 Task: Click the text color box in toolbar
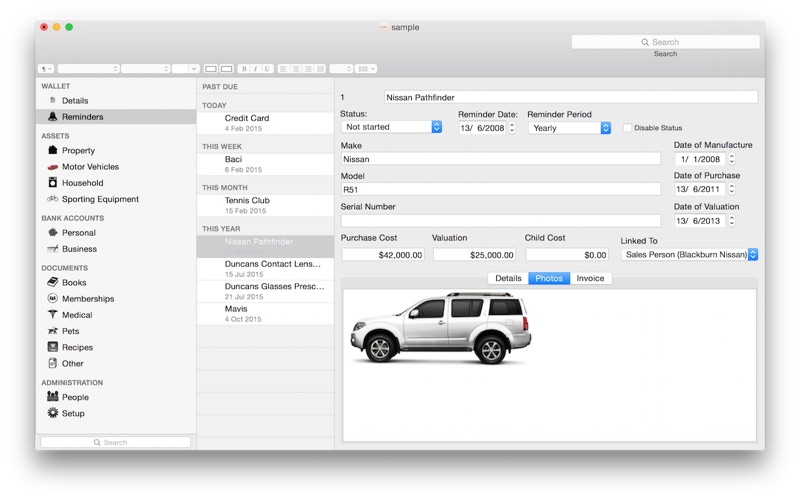click(211, 69)
